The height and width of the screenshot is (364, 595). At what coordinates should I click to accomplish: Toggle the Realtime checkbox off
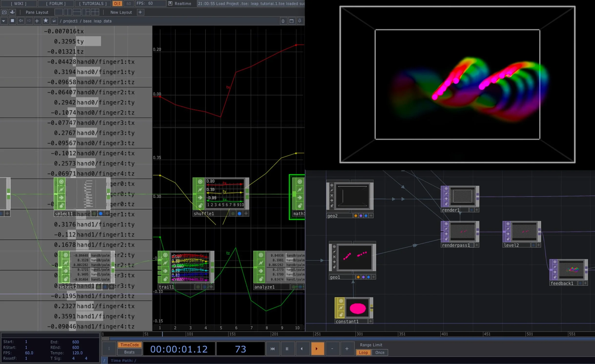point(170,4)
